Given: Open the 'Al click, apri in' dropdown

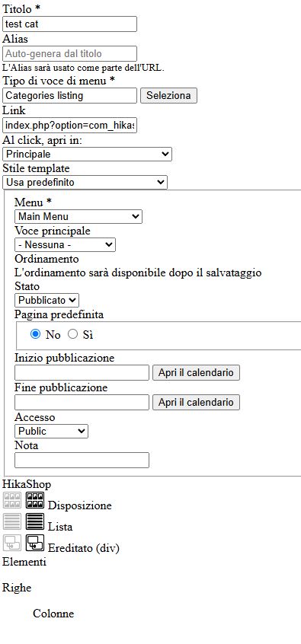Looking at the screenshot, I should click(x=87, y=155).
